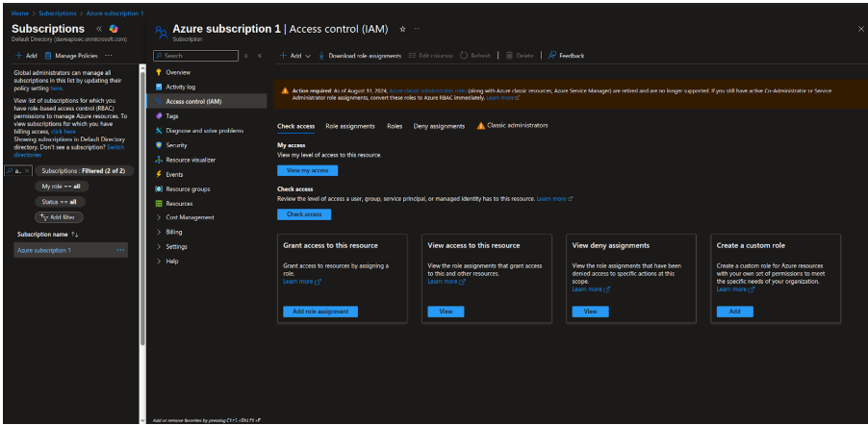
Task: Clear the subscription filter search box
Action: [27, 171]
